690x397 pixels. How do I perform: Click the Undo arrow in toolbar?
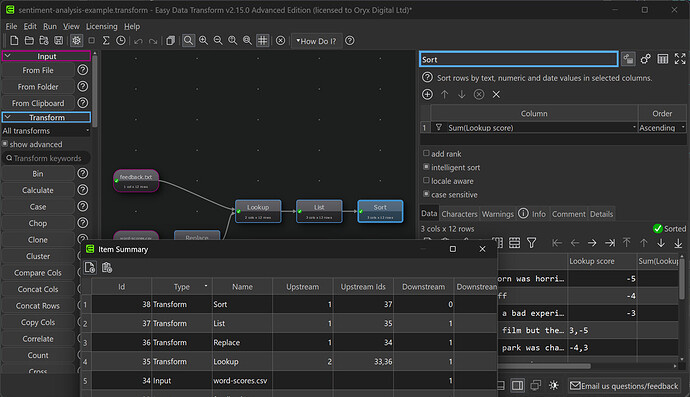(138, 41)
